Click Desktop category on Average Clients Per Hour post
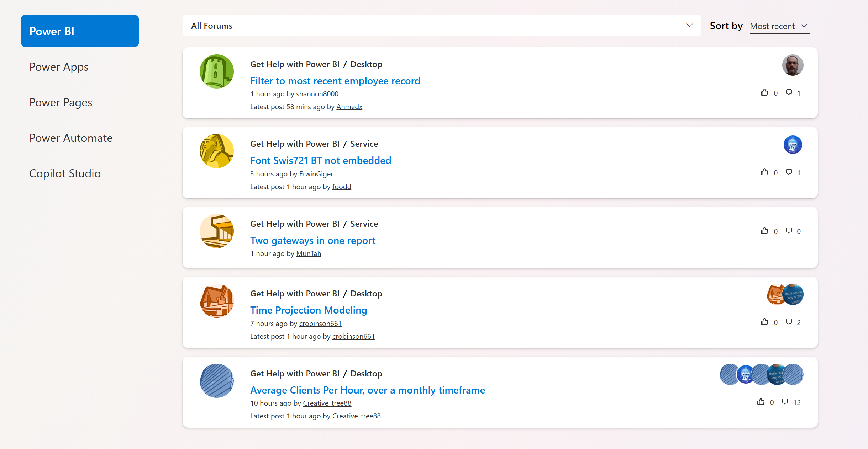868x449 pixels. pyautogui.click(x=366, y=374)
